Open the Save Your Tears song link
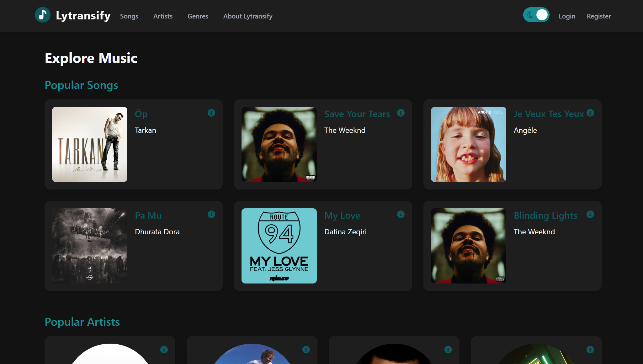The image size is (643, 364). click(357, 114)
